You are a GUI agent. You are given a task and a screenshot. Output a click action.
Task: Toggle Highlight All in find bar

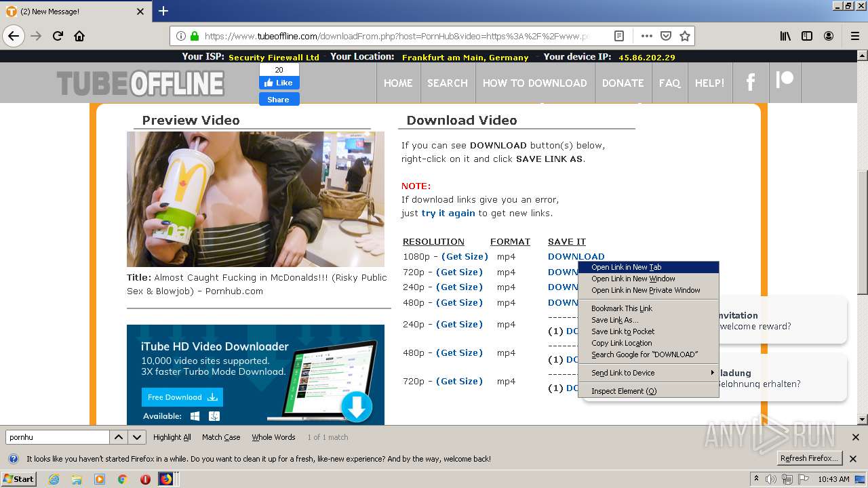[172, 437]
